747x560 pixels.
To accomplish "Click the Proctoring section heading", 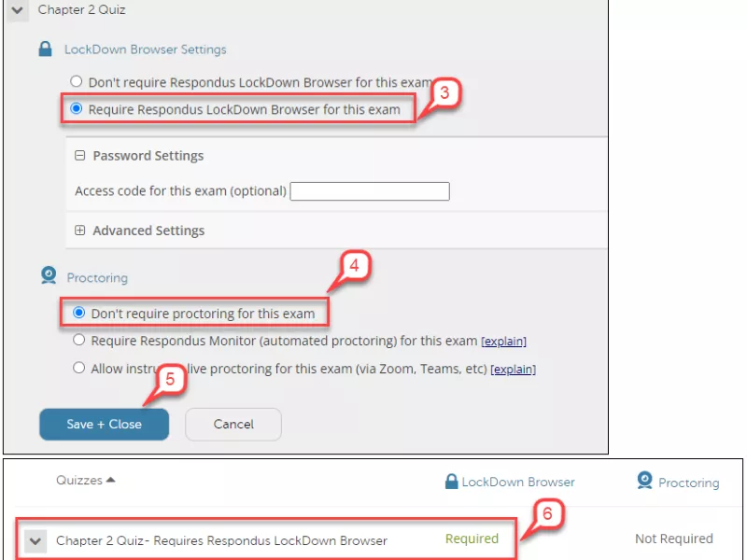I will pyautogui.click(x=97, y=278).
